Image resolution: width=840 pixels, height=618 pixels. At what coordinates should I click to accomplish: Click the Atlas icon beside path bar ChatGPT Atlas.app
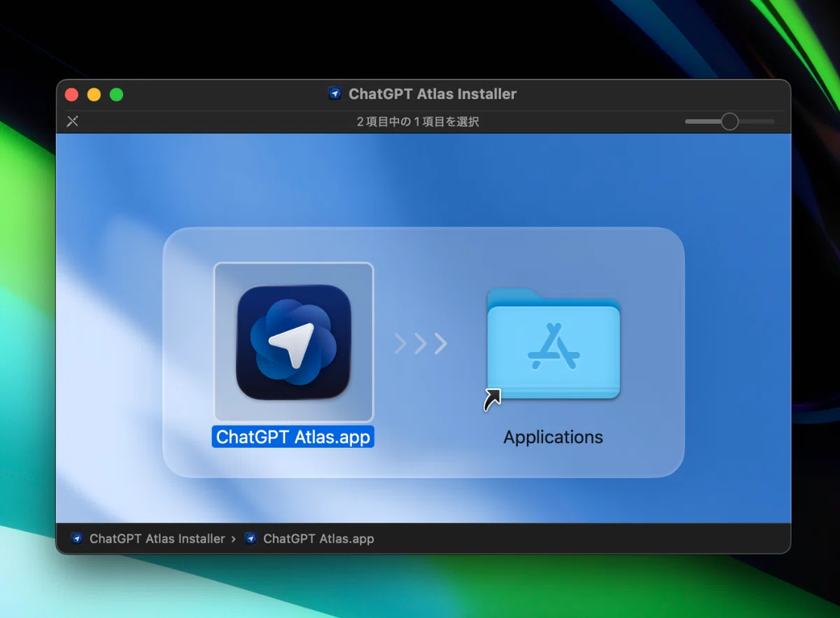point(251,539)
